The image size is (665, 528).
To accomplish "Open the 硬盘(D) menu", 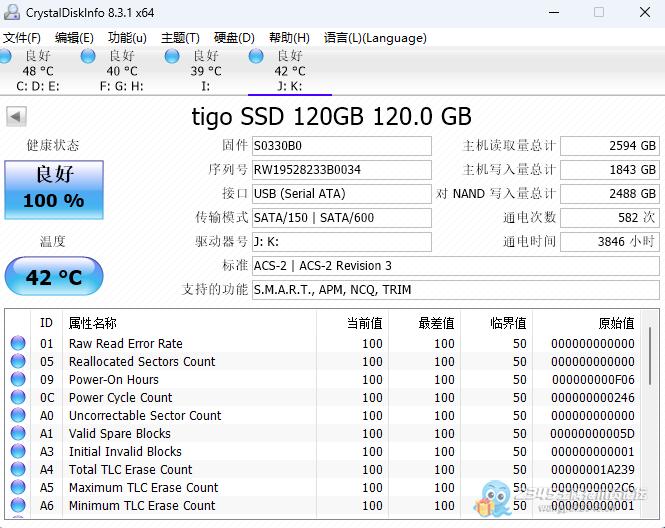I will coord(234,38).
